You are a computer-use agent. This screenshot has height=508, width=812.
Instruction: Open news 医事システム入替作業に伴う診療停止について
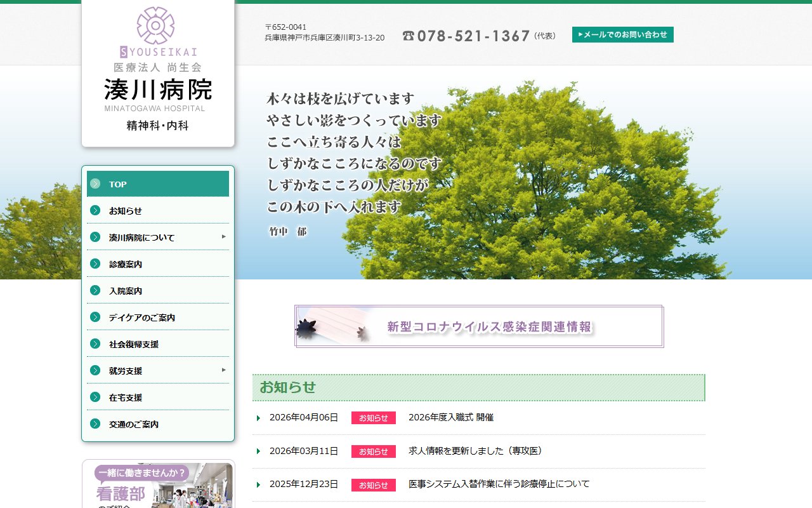pyautogui.click(x=499, y=484)
